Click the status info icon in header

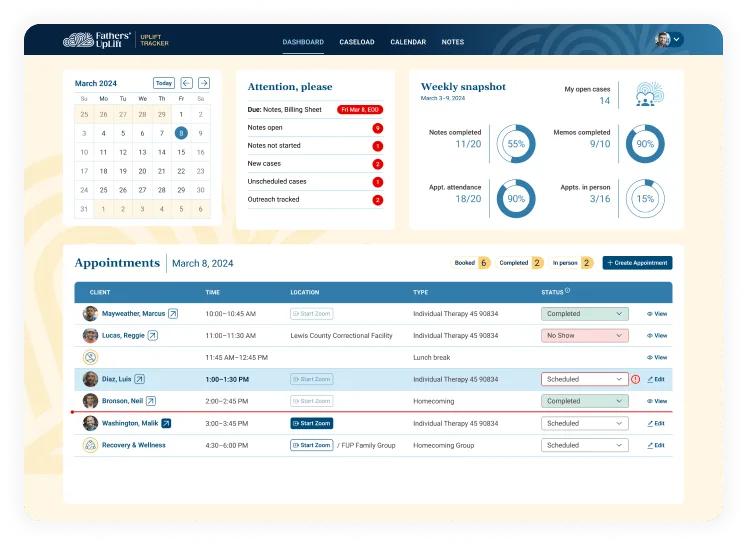click(567, 291)
